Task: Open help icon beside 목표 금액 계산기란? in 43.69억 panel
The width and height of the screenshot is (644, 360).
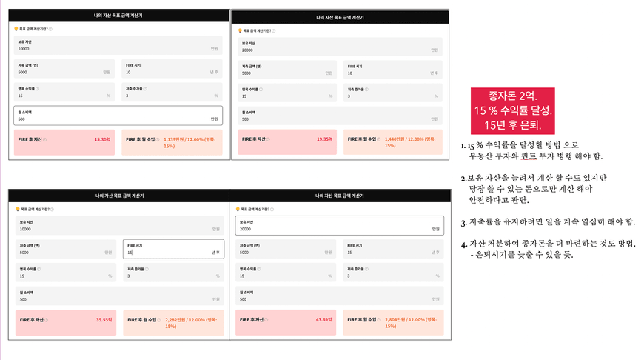Action: pyautogui.click(x=272, y=210)
